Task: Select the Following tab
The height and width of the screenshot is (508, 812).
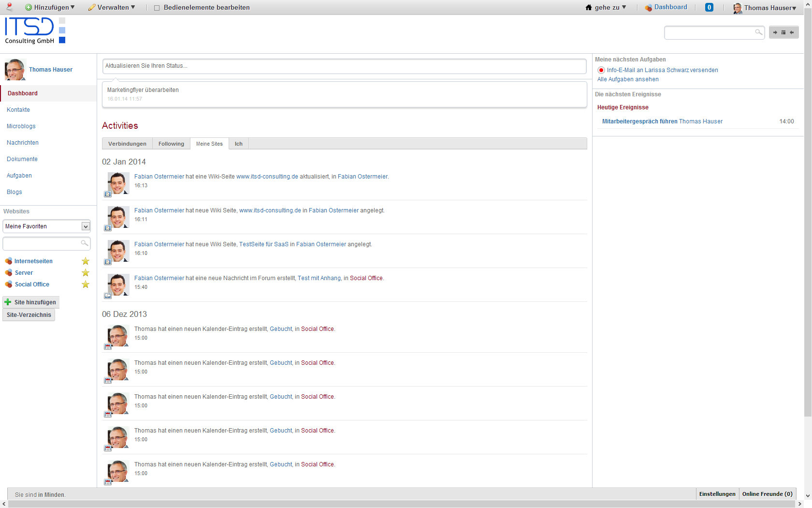Action: click(171, 144)
